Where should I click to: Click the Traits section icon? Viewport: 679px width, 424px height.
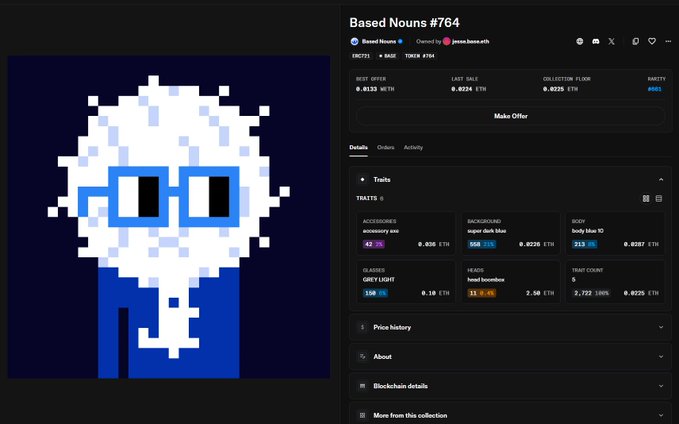(x=362, y=179)
